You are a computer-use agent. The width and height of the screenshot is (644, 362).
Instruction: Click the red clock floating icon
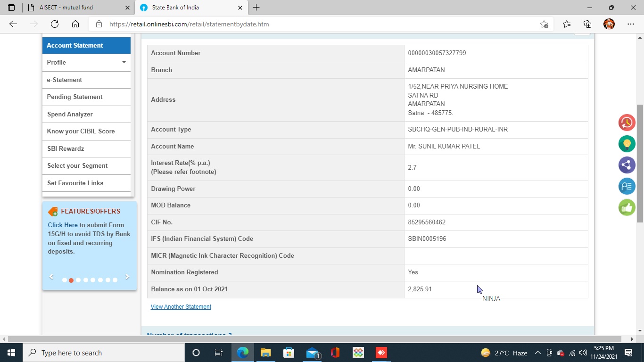(x=627, y=123)
